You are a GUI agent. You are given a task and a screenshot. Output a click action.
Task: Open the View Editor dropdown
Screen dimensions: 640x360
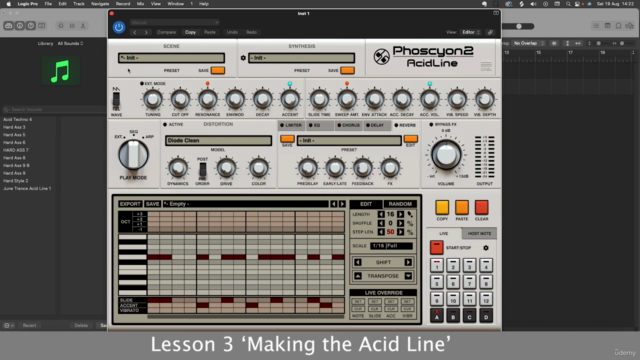[x=471, y=32]
